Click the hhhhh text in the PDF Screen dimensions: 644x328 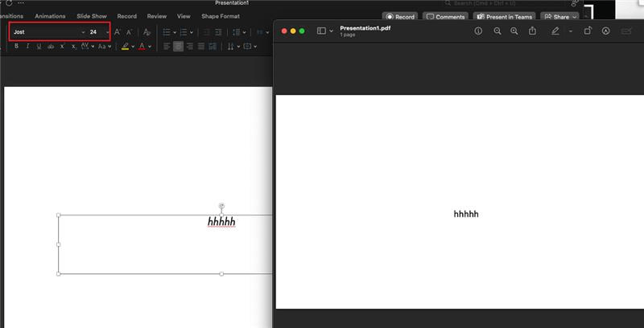466,214
